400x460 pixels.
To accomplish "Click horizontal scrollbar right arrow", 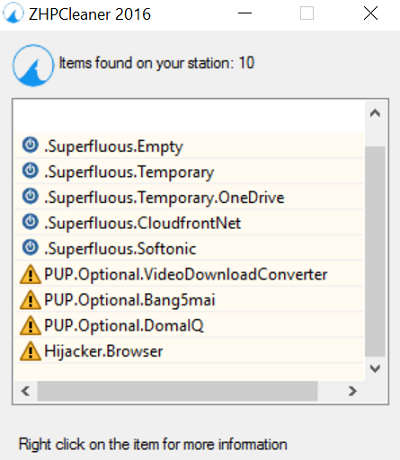I will pos(353,391).
